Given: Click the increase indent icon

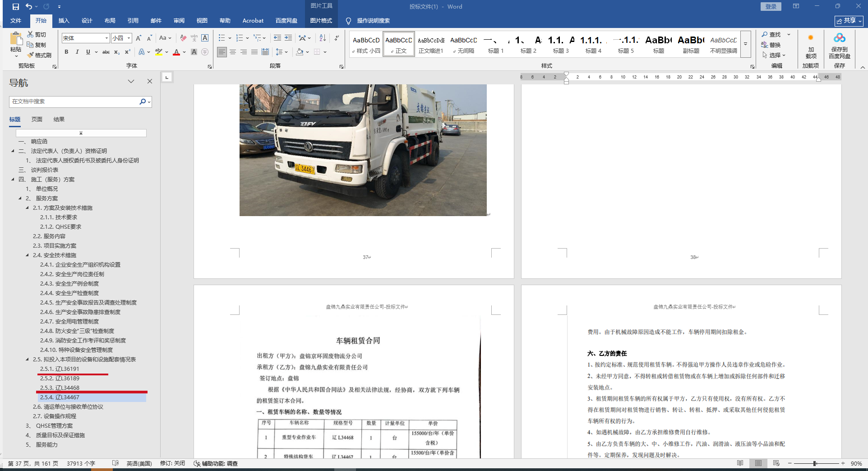Looking at the screenshot, I should pos(288,38).
